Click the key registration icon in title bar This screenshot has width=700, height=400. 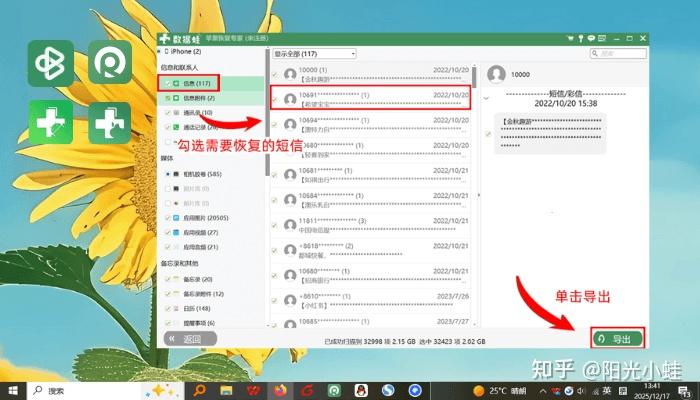click(x=581, y=38)
